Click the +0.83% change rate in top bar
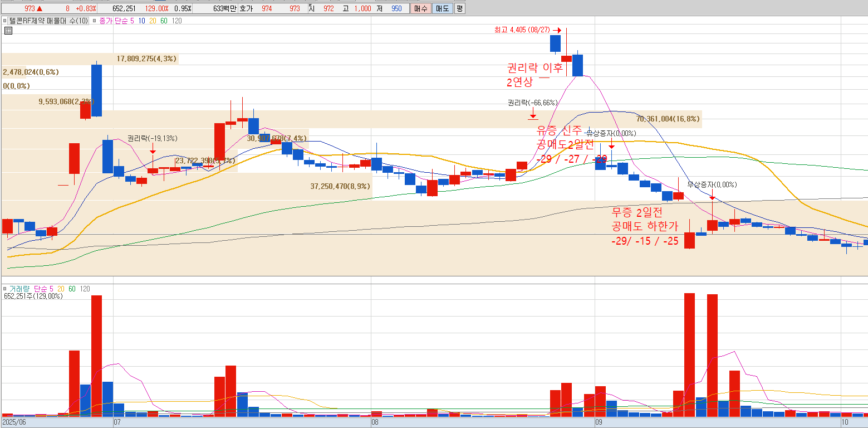Viewport: 868px width, 428px height. point(86,9)
